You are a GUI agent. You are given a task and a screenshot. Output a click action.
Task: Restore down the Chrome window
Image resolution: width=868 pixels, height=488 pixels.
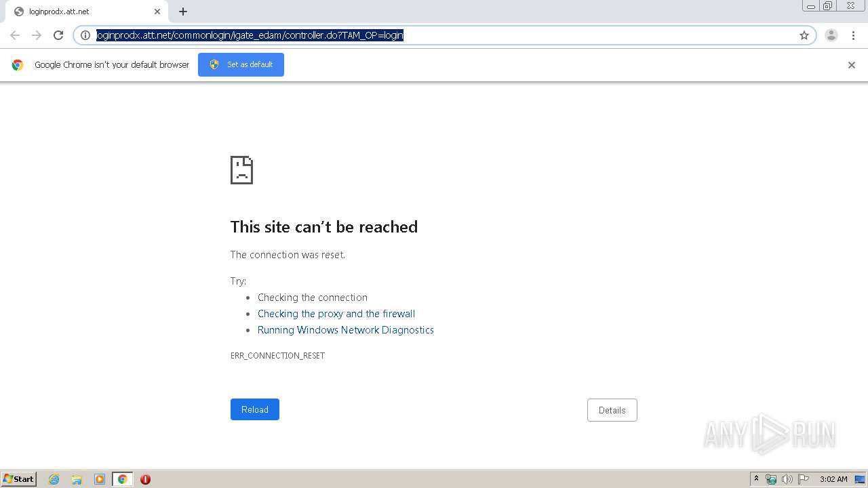(x=828, y=6)
